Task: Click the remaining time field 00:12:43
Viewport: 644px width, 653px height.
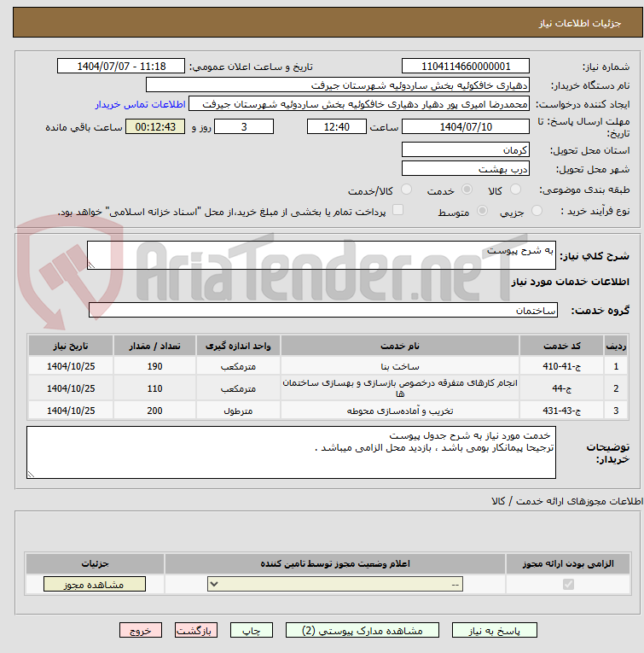Action: pos(155,126)
